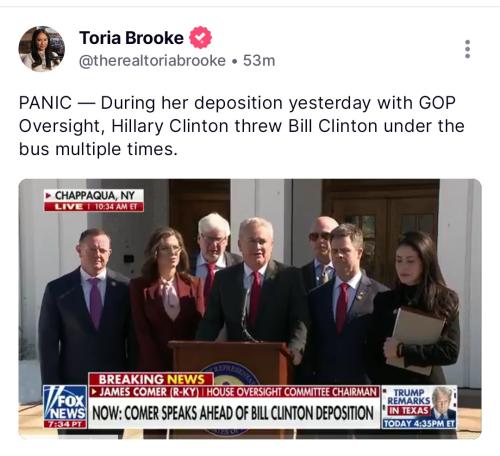Click the seal on the podium front
The image size is (500, 456).
tap(230, 375)
